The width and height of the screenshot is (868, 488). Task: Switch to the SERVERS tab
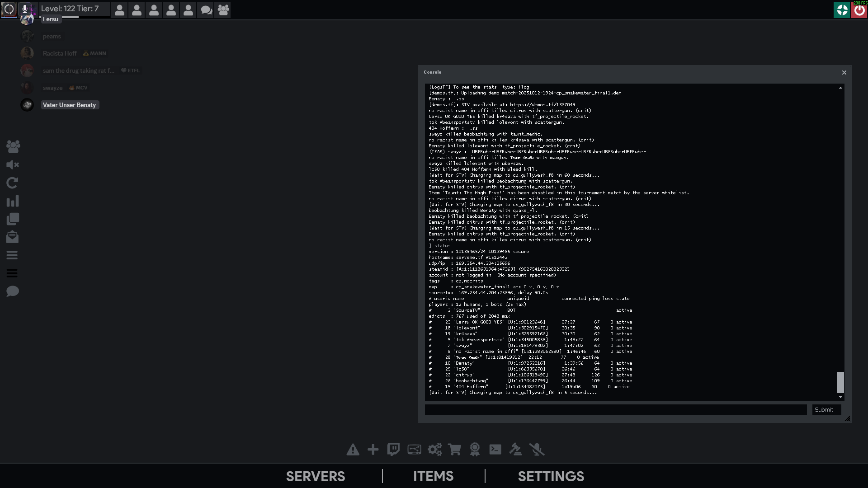point(316,476)
